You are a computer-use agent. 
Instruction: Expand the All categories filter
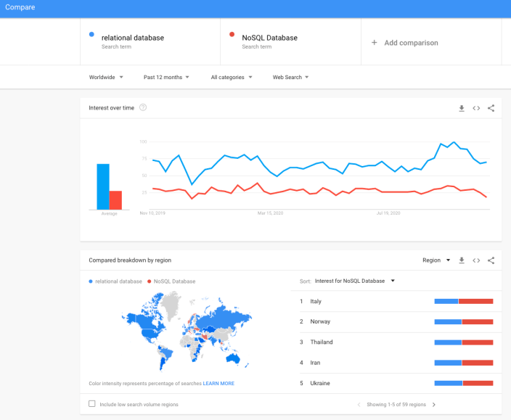pos(232,77)
